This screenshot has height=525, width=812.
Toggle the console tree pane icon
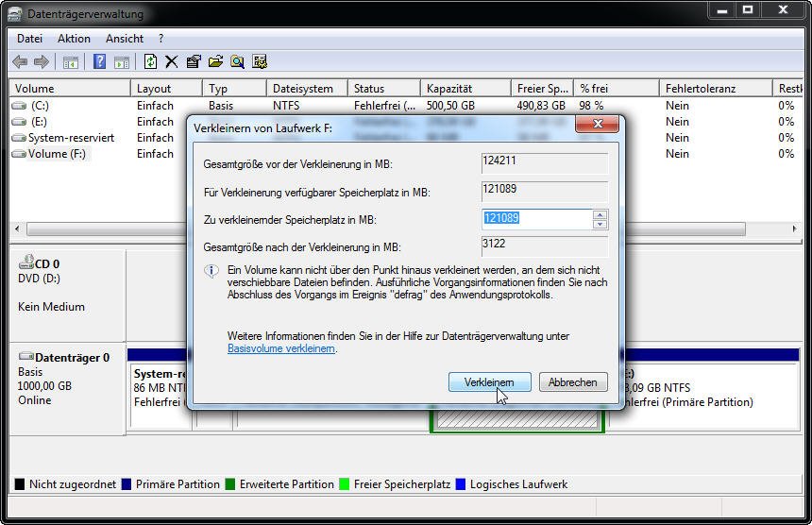click(x=71, y=62)
